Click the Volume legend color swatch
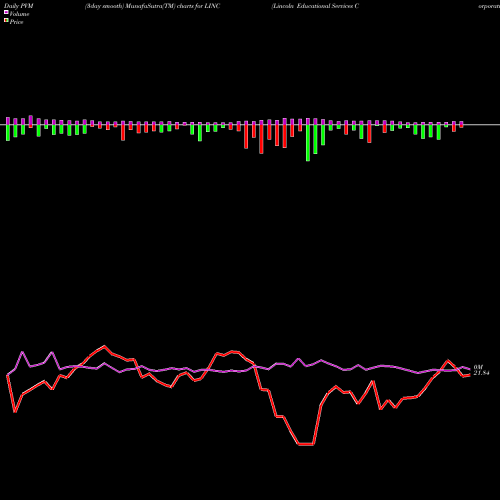This screenshot has width=500, height=500. coord(6,13)
